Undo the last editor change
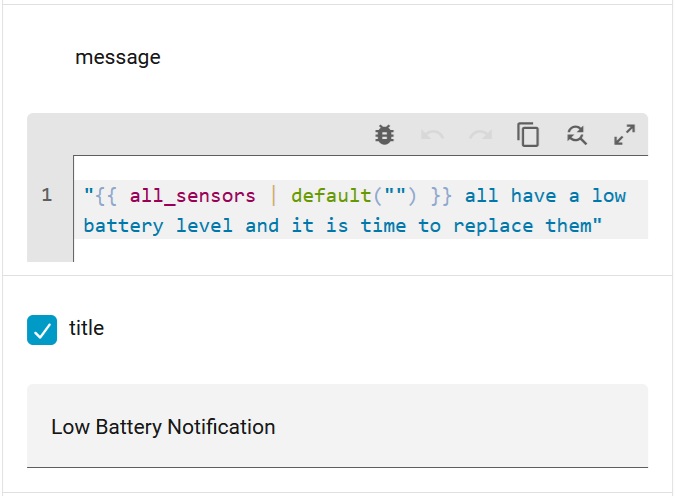The image size is (676, 496). coord(432,135)
